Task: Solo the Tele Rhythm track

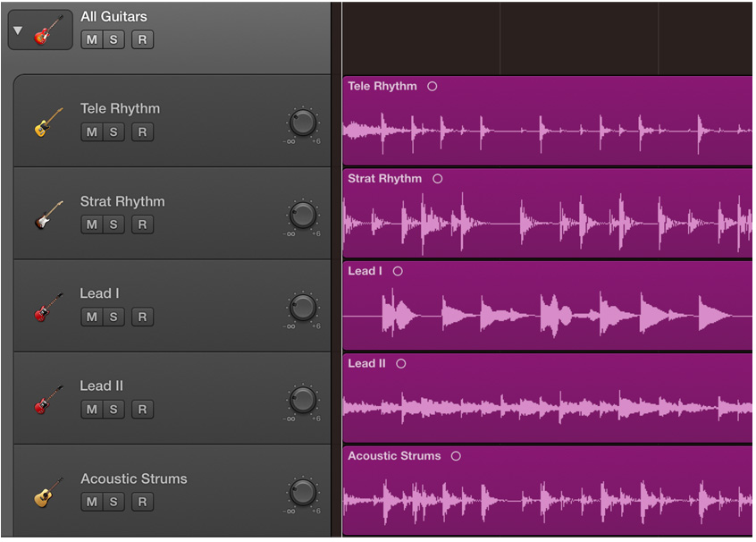Action: click(x=113, y=131)
